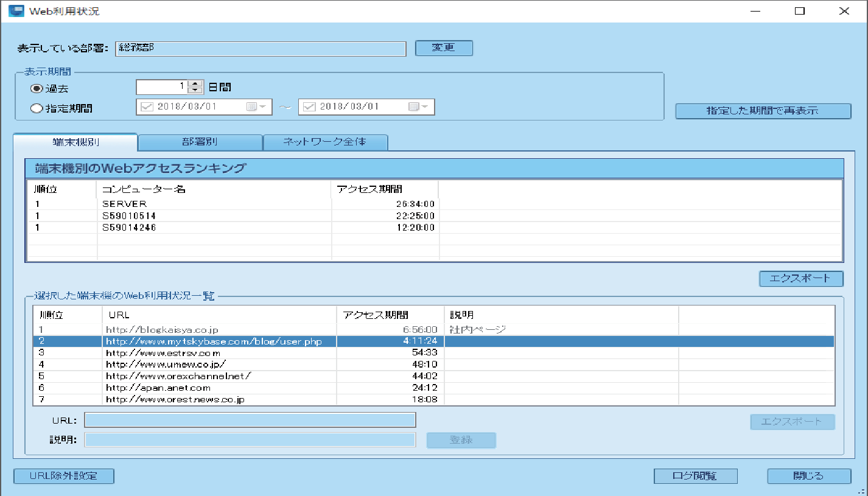Select the 過去 radio button

37,88
